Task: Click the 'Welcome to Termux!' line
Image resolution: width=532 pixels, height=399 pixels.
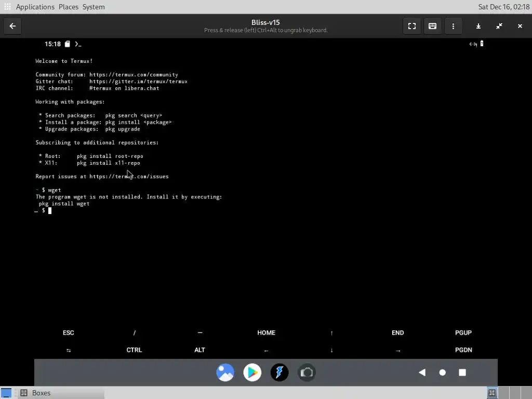Action: [64, 61]
